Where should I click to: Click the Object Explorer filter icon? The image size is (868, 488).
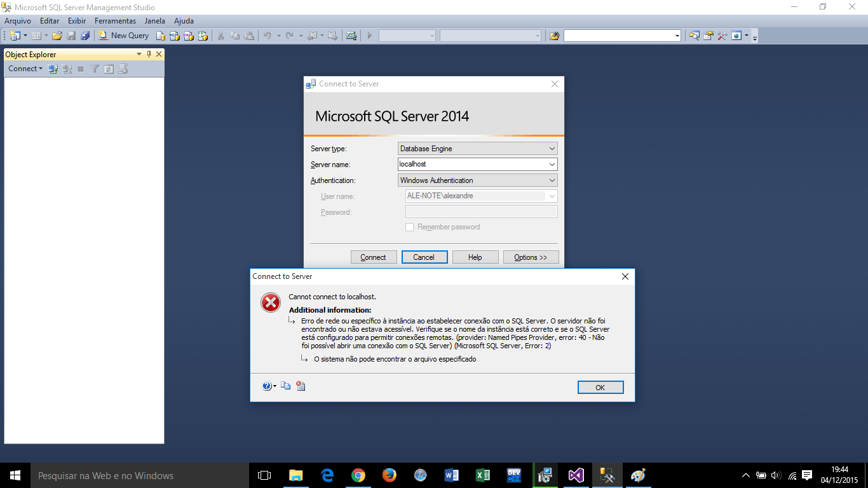pos(95,69)
